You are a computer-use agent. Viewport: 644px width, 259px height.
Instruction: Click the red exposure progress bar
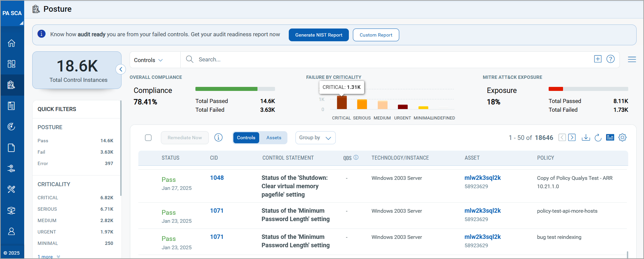click(x=556, y=89)
